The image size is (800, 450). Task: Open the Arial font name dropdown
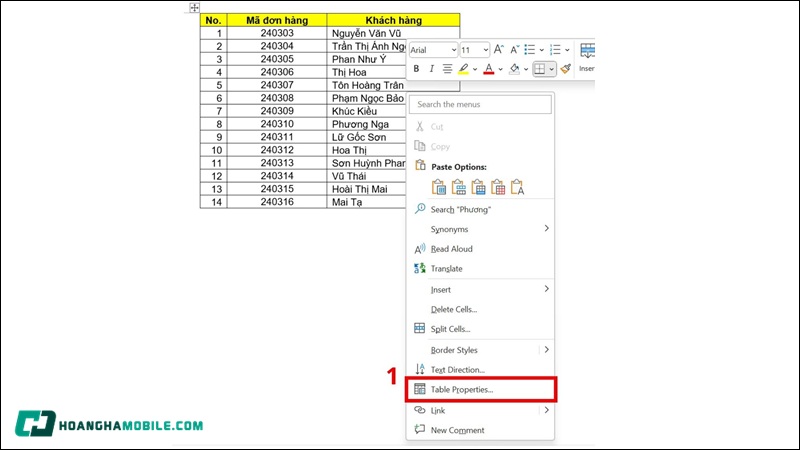pos(453,49)
